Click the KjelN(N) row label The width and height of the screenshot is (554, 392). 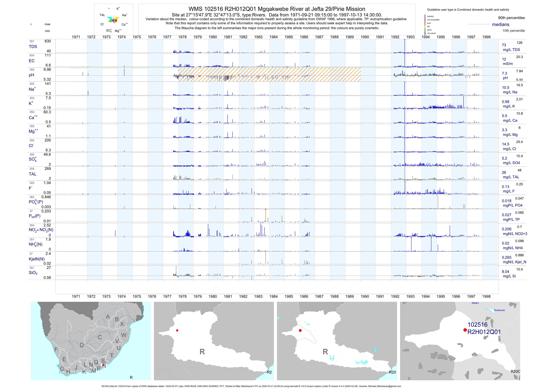point(37,259)
